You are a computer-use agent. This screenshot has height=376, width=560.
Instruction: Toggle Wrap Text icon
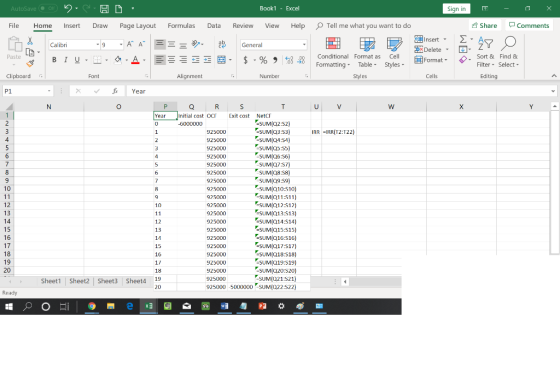pos(222,44)
